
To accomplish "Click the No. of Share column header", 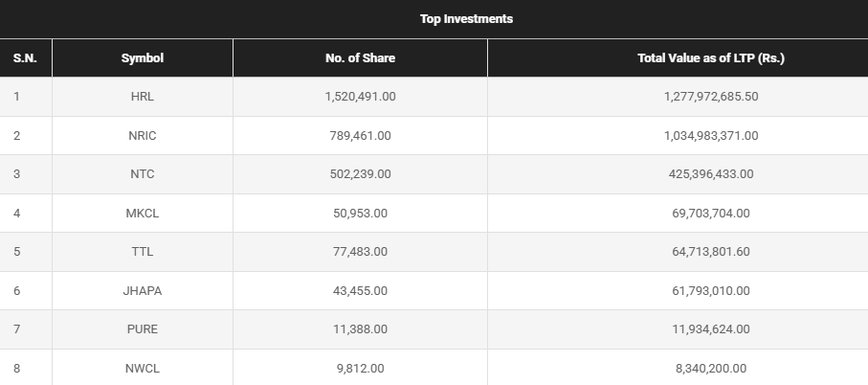I will (x=360, y=58).
